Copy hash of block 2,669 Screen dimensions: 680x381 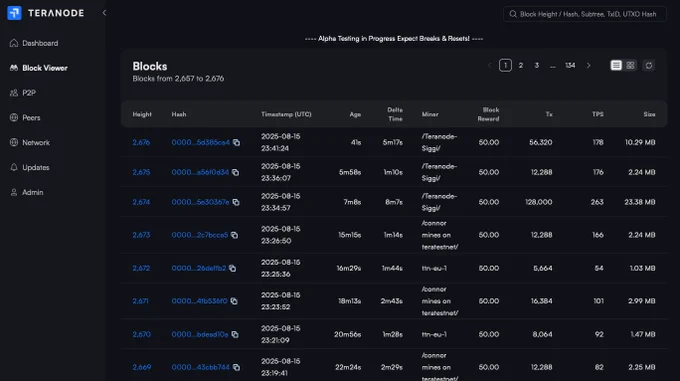(x=236, y=367)
